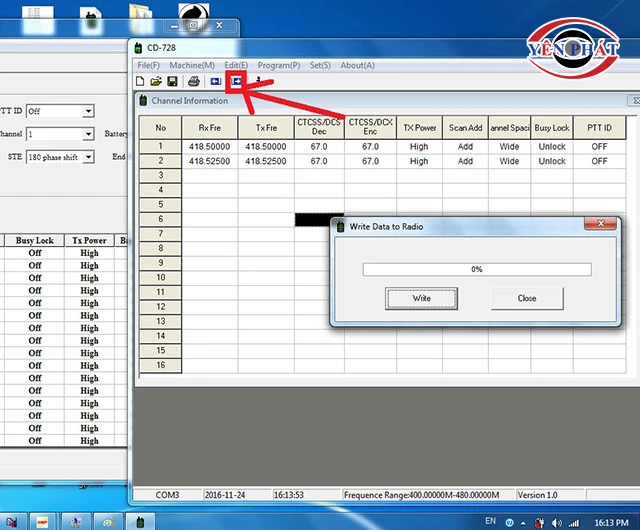640x530 pixels.
Task: Click the Open folder toolbar icon
Action: (x=156, y=81)
